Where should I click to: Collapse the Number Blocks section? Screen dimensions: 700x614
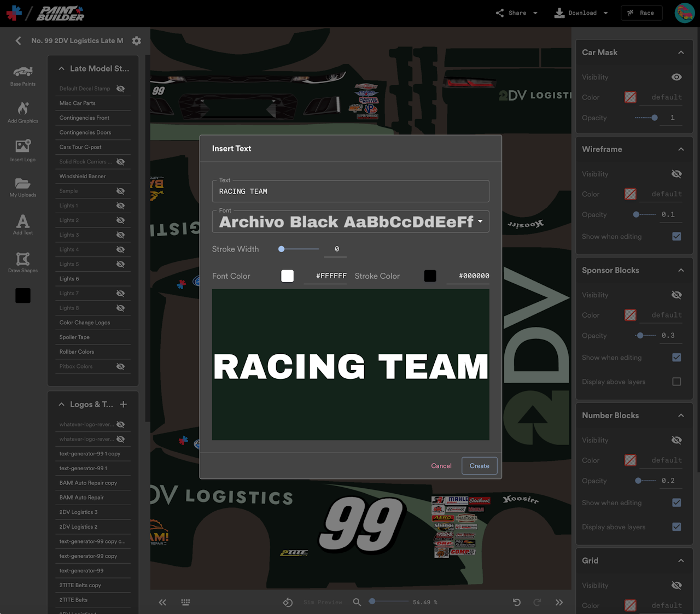(681, 416)
